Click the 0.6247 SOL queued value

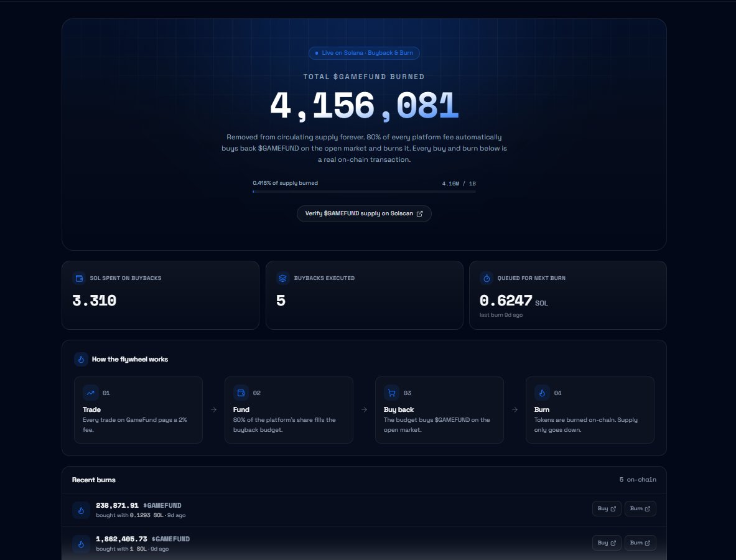(x=506, y=301)
